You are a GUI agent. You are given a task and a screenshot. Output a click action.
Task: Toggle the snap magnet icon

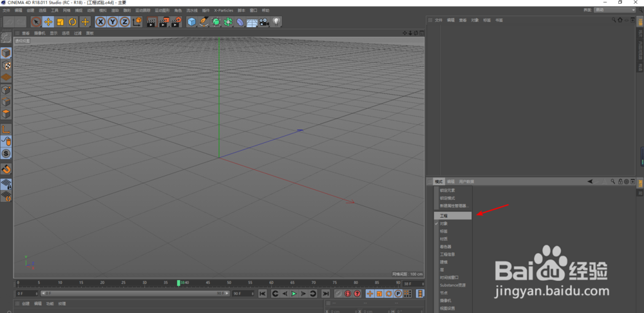coord(6,169)
